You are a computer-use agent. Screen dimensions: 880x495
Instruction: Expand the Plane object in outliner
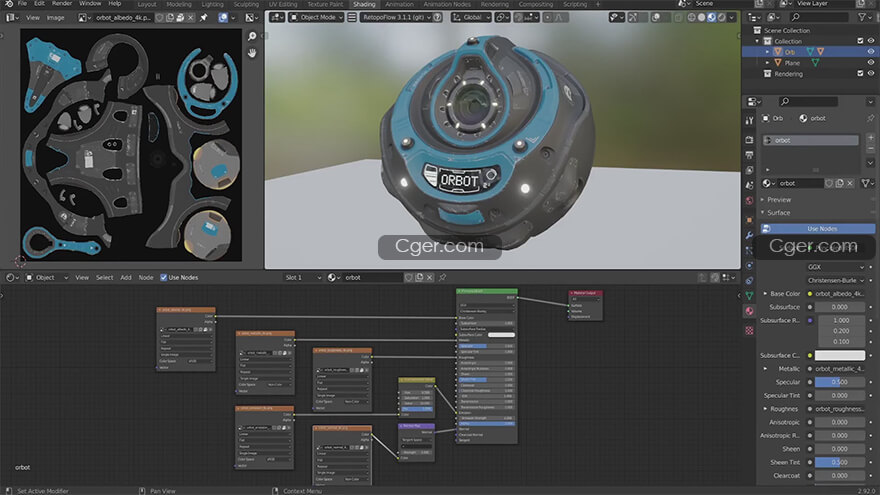tap(768, 63)
